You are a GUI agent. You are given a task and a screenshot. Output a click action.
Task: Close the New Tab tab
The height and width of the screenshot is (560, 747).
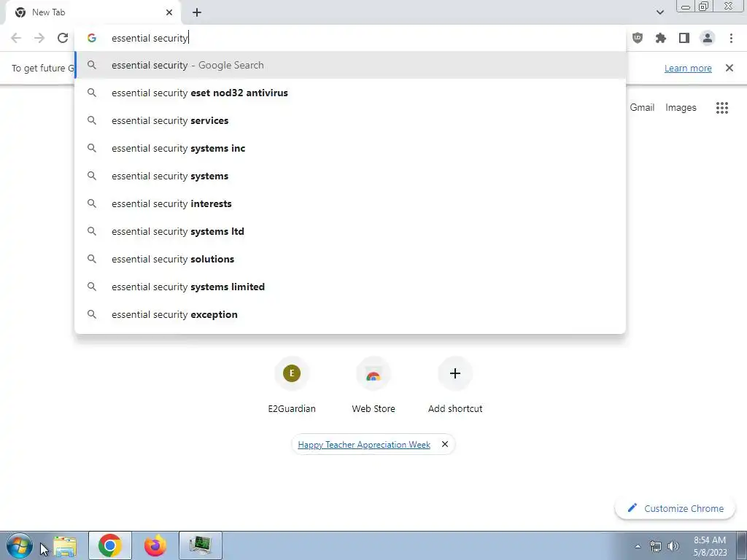[x=169, y=12]
